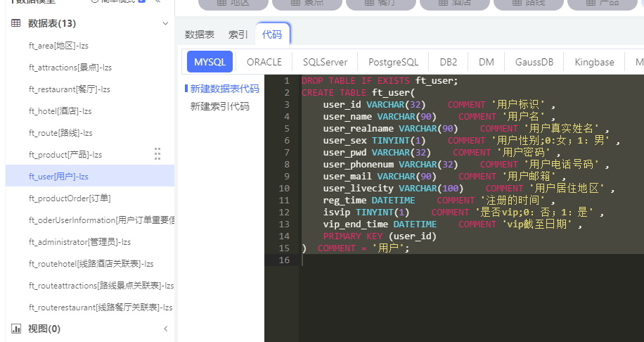Open ft_routehotel[线路酒店关联表]-lzs table
The image size is (644, 342).
(90, 263)
